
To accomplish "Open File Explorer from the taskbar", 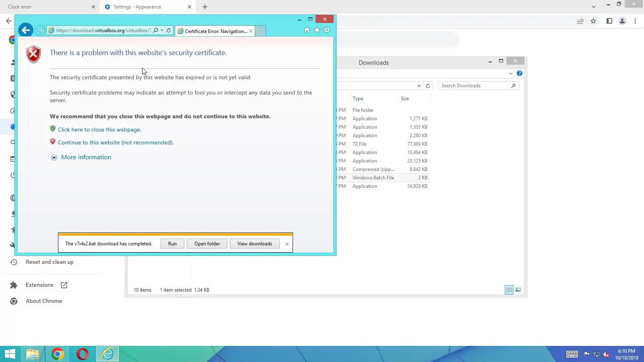I will tap(32, 354).
